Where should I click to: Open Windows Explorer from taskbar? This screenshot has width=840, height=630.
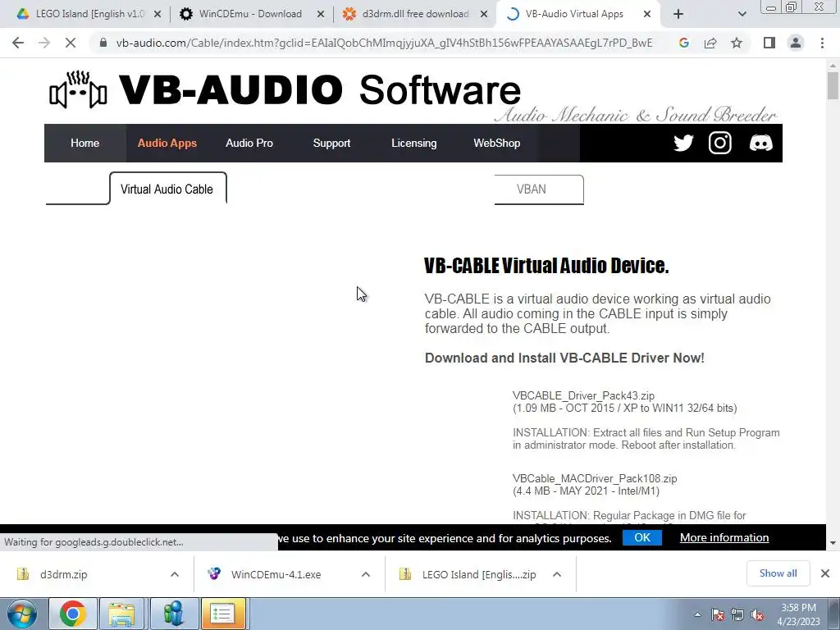(x=122, y=614)
